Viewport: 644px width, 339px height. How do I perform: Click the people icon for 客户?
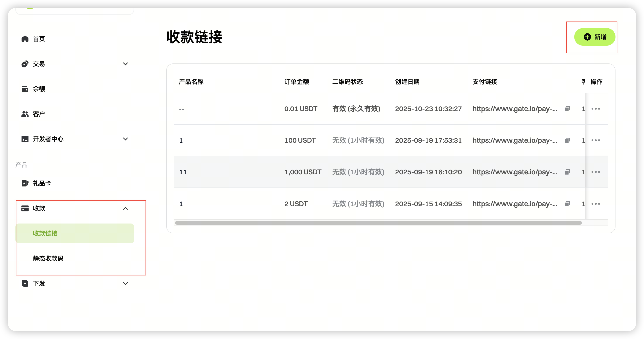25,114
